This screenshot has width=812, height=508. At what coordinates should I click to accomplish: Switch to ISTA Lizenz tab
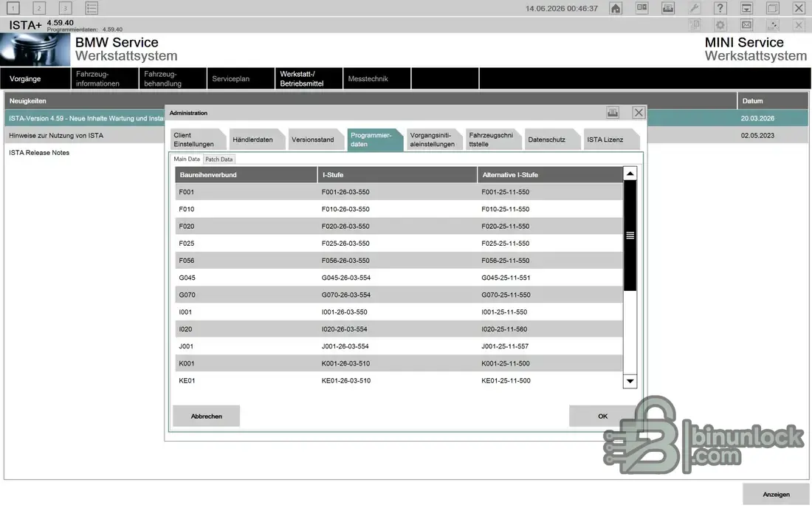pos(612,140)
